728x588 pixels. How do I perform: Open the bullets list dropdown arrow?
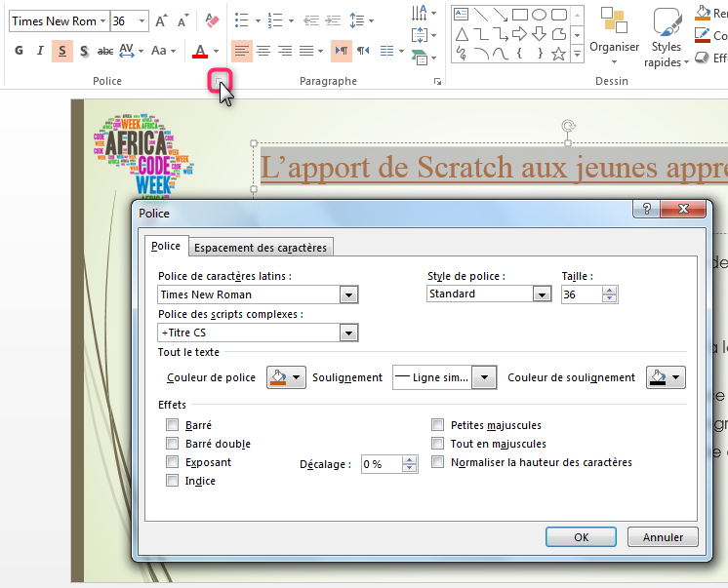click(x=258, y=20)
